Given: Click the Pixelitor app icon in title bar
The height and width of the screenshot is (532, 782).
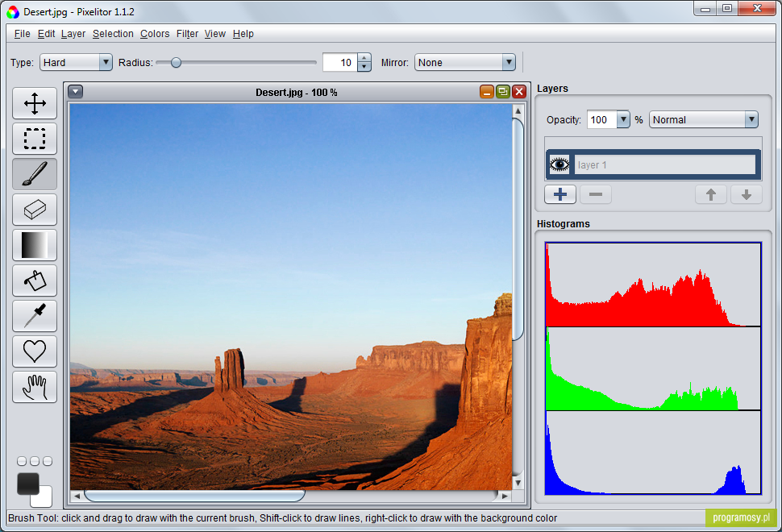Looking at the screenshot, I should (13, 12).
